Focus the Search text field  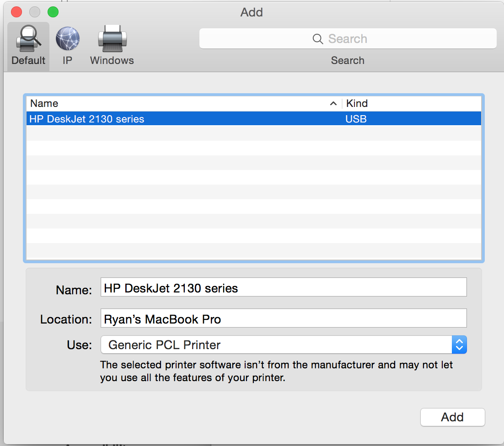click(348, 38)
